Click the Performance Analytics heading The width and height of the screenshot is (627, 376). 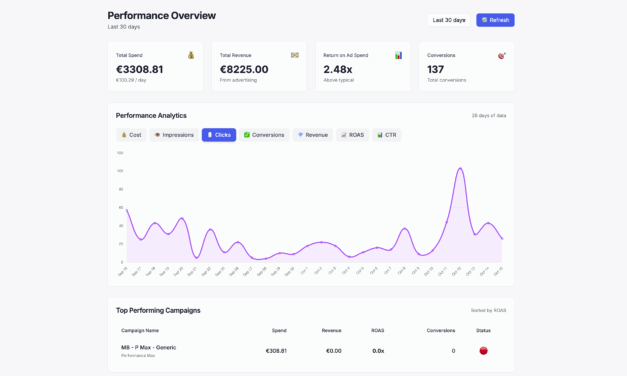(x=151, y=116)
